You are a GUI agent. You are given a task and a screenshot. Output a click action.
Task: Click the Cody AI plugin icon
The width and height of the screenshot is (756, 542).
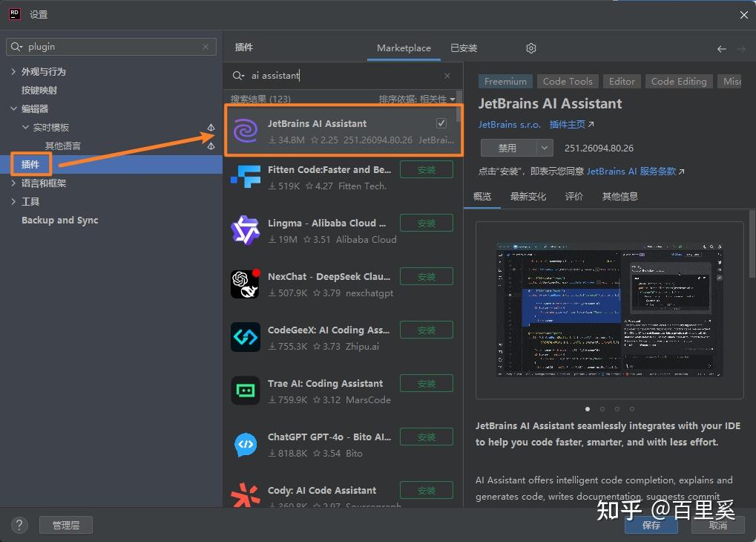[x=246, y=495]
